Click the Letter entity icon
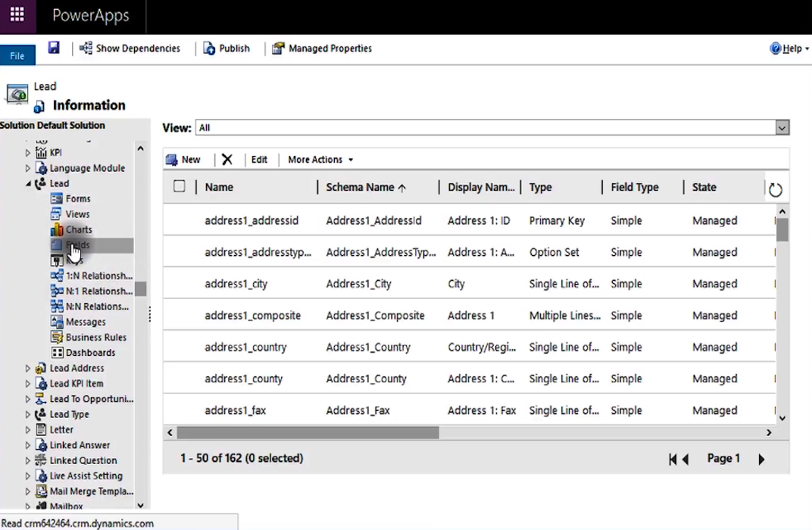This screenshot has width=812, height=530. click(41, 429)
